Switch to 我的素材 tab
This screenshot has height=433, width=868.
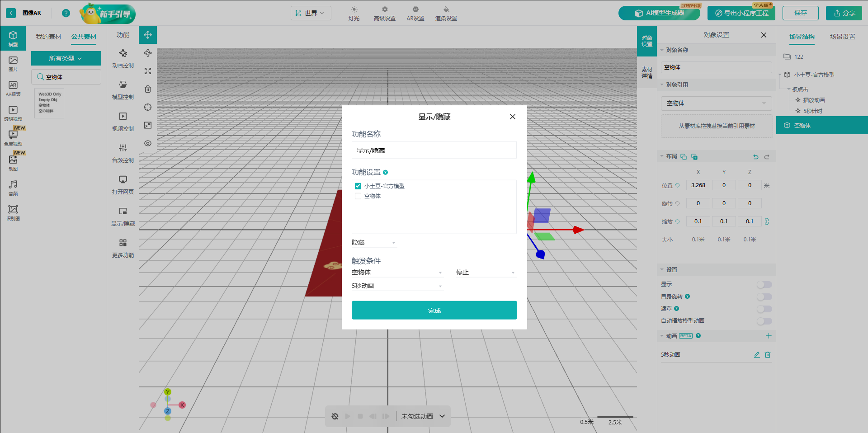[x=48, y=37]
